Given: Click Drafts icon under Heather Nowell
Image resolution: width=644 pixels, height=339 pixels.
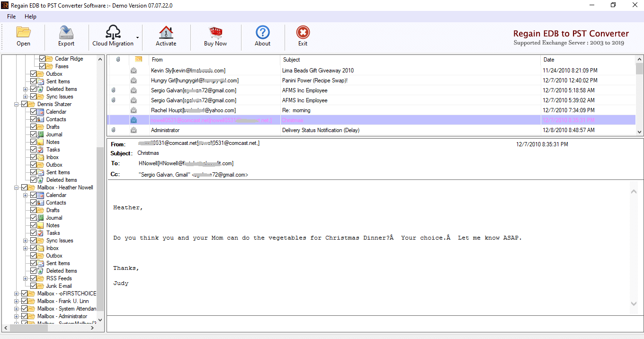Looking at the screenshot, I should tap(41, 210).
